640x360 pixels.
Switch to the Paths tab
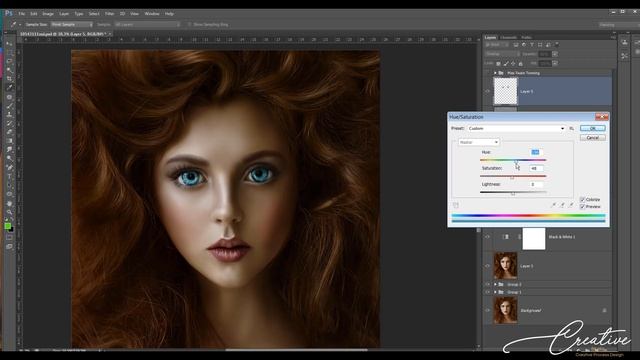(526, 38)
